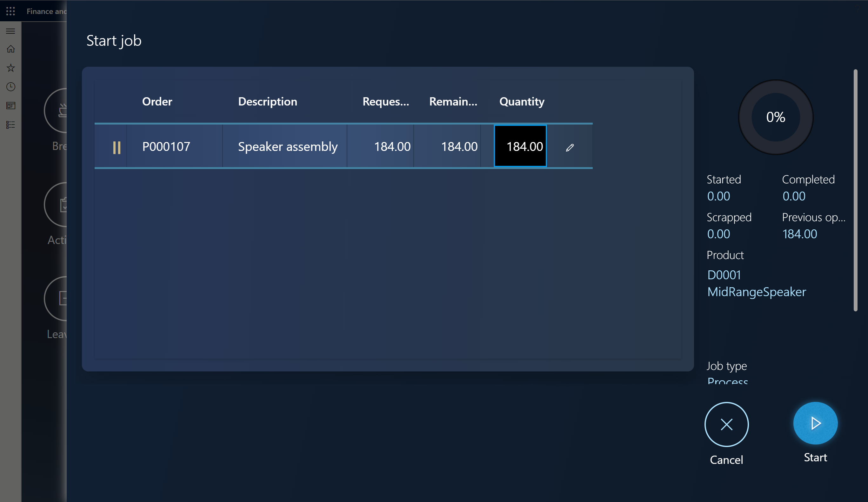This screenshot has height=502, width=868.
Task: Click the pencil edit icon beside quantity
Action: click(570, 147)
